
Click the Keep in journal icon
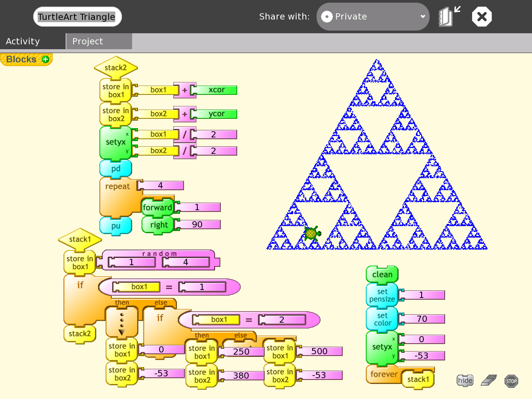tap(449, 17)
